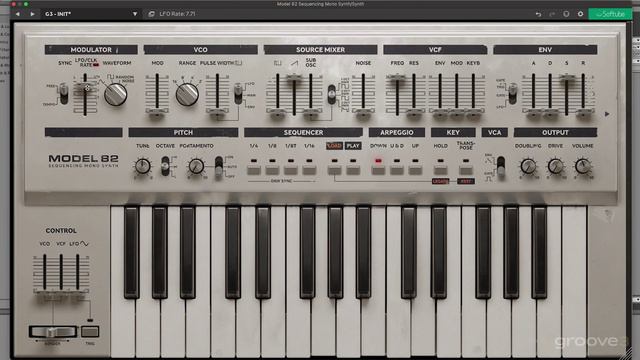Enable arpeggio UP mode button

tap(415, 170)
